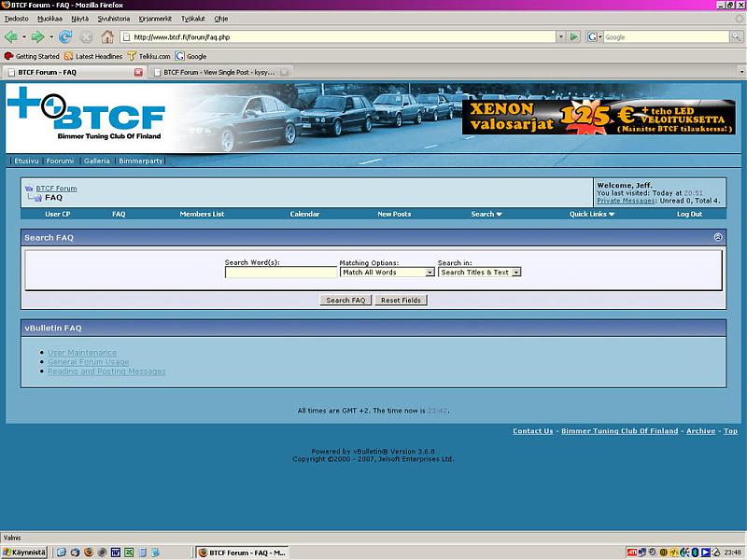Click the Search FAQ button
747x560 pixels.
(345, 301)
